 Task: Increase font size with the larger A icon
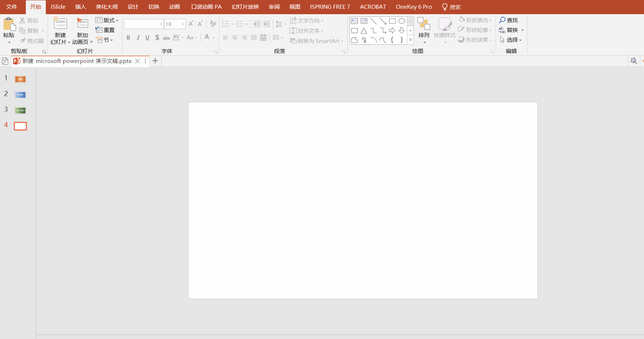[x=191, y=24]
